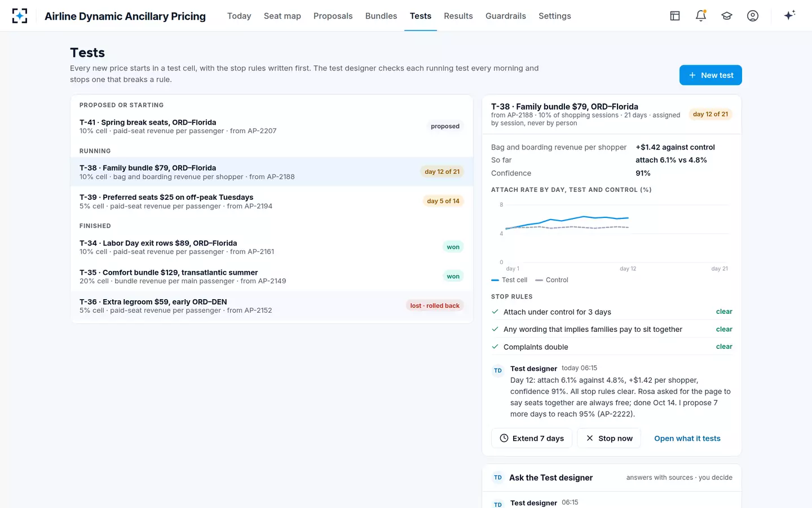Click the day 12 of 21 badge in detail panel
Viewport: 812px width, 508px height.
[710, 114]
